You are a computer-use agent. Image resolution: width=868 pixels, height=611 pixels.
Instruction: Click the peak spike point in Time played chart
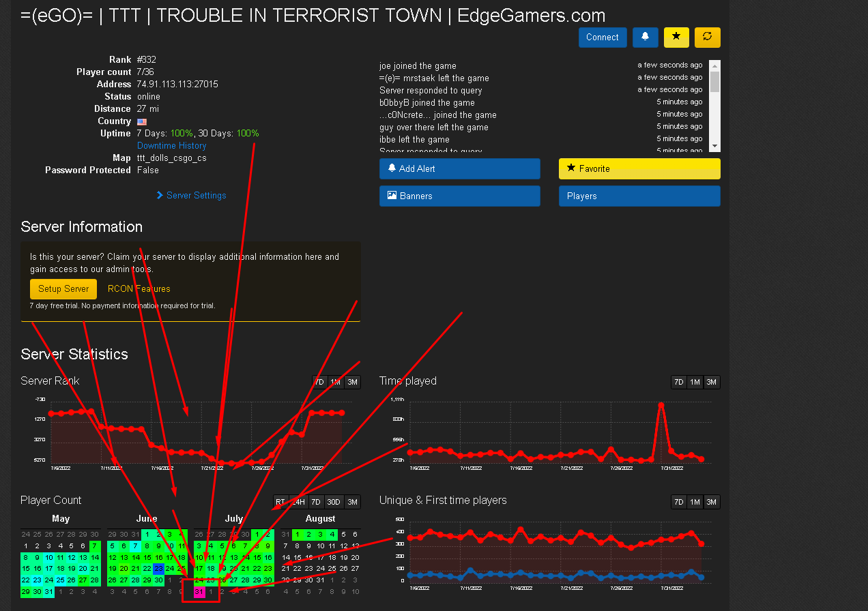tap(661, 404)
